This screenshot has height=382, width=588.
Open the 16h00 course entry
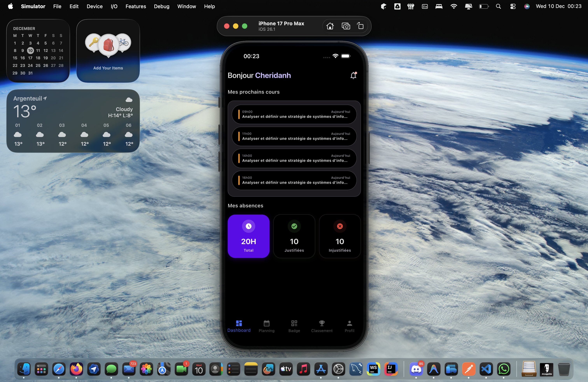[294, 180]
